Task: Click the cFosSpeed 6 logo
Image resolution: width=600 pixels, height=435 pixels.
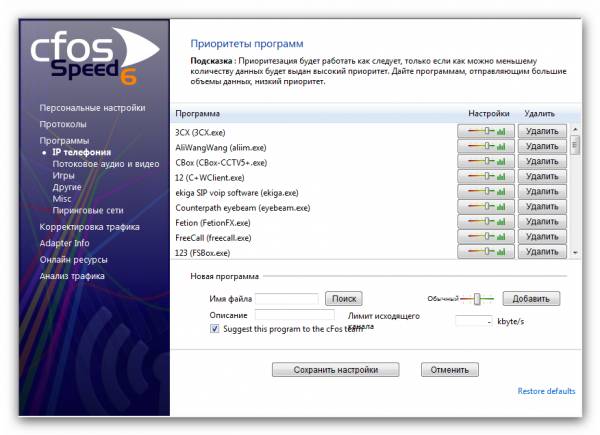Action: pos(95,56)
